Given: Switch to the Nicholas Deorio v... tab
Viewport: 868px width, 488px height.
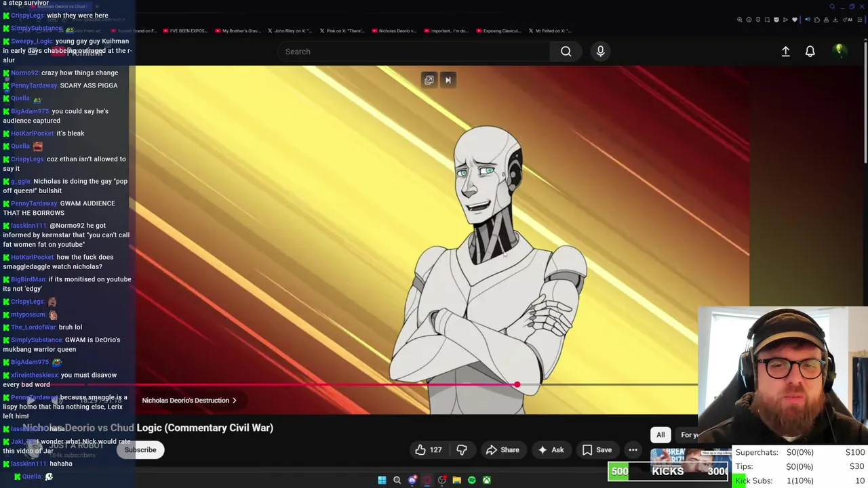Looking at the screenshot, I should click(x=394, y=30).
